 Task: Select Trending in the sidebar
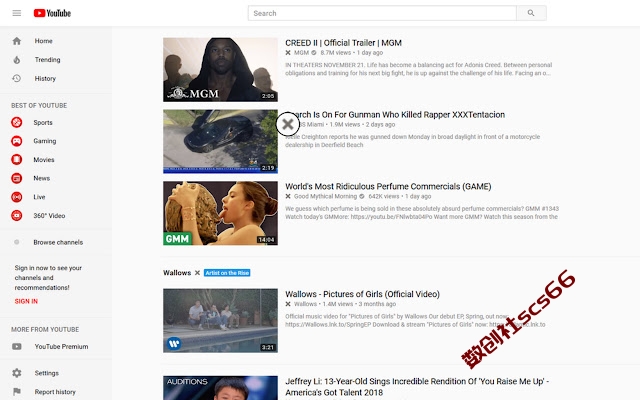point(47,60)
